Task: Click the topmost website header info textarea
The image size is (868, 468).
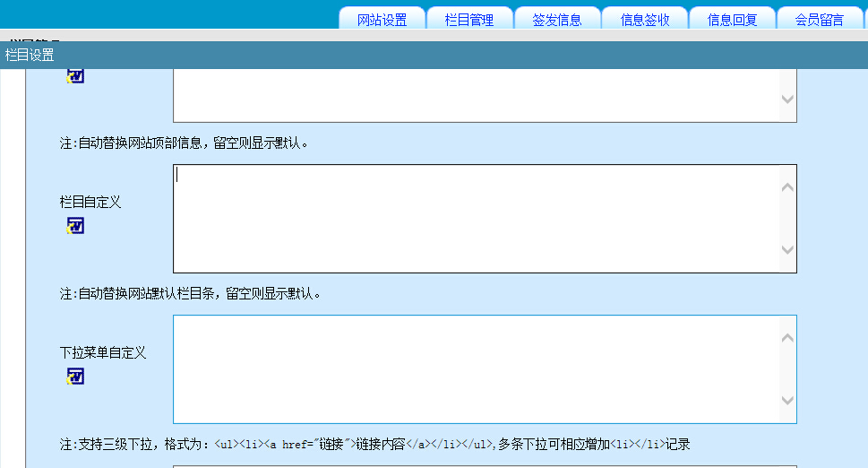Action: (x=475, y=95)
